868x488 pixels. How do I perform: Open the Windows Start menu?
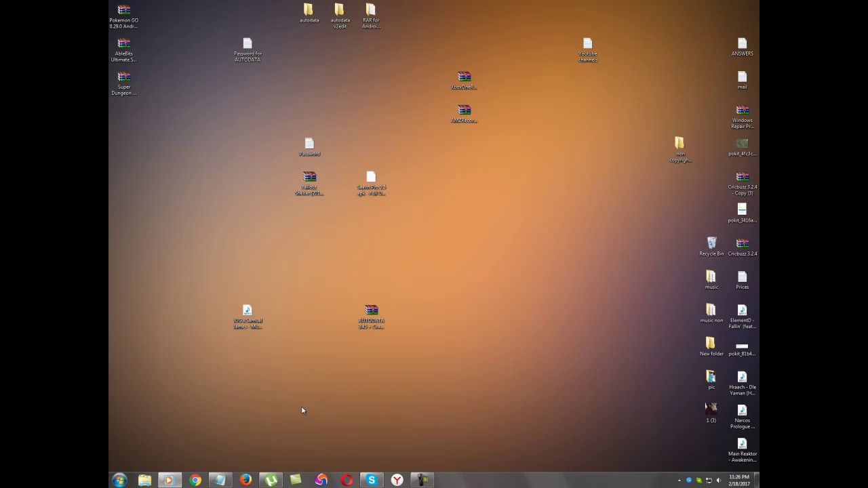coord(120,480)
